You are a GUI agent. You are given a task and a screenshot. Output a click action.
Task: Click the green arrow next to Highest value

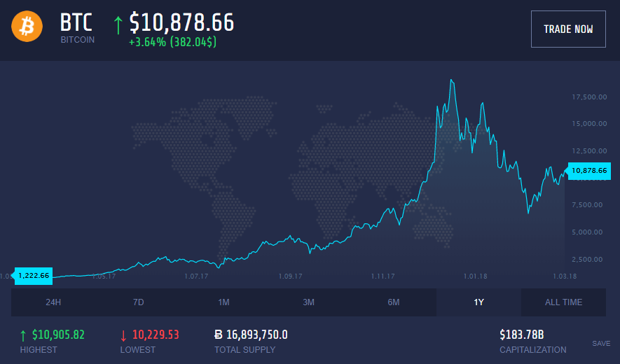click(x=23, y=335)
